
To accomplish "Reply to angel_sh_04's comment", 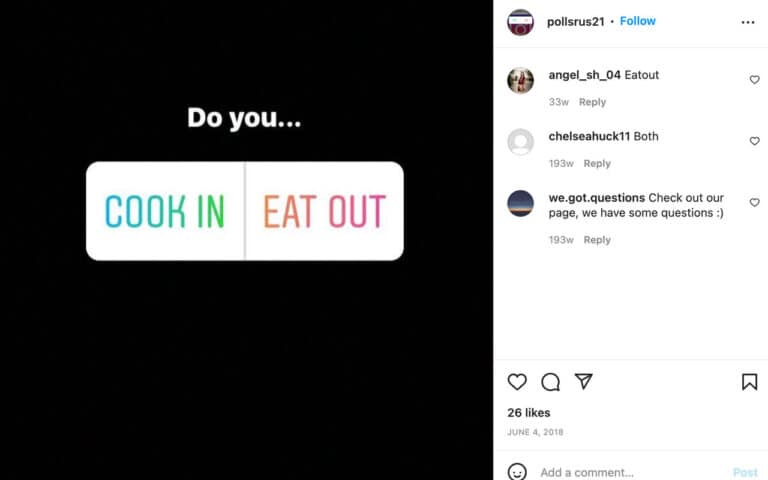I will point(592,102).
